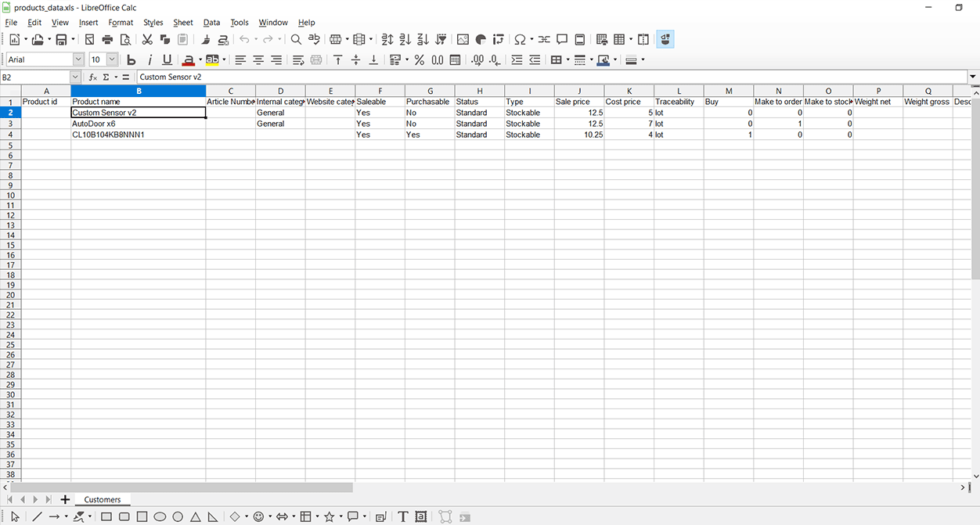The width and height of the screenshot is (980, 525).
Task: Click the Sort Ascending icon
Action: [x=405, y=39]
